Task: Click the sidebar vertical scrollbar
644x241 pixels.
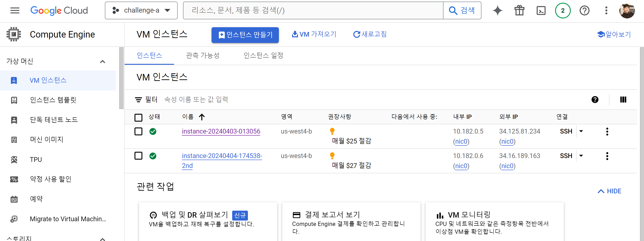Action: tap(121, 78)
